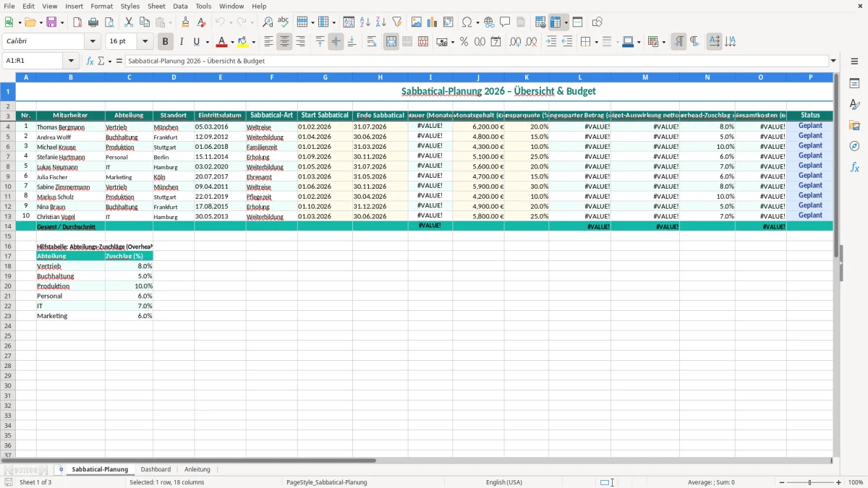This screenshot has width=868, height=488.
Task: Open the Font Size dropdown
Action: [x=145, y=42]
